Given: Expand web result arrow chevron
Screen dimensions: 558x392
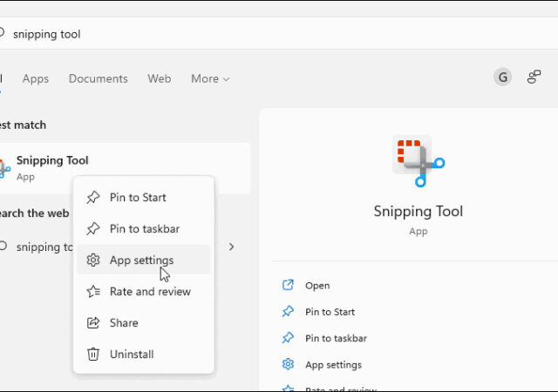Looking at the screenshot, I should (x=231, y=247).
